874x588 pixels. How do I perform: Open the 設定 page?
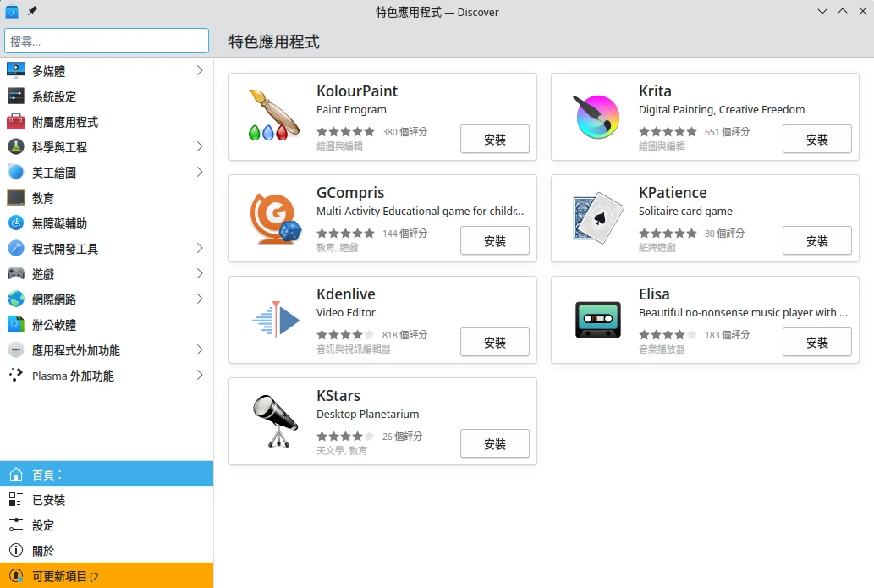[107, 525]
